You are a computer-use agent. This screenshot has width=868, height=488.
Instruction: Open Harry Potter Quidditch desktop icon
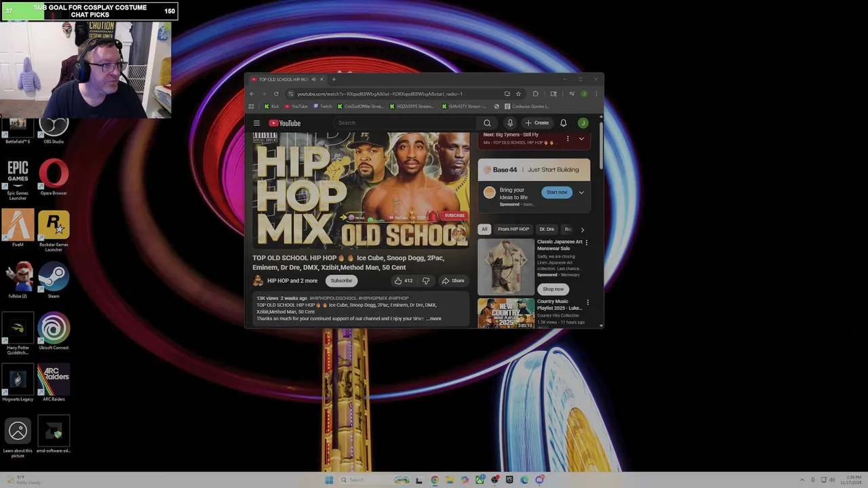click(x=18, y=334)
